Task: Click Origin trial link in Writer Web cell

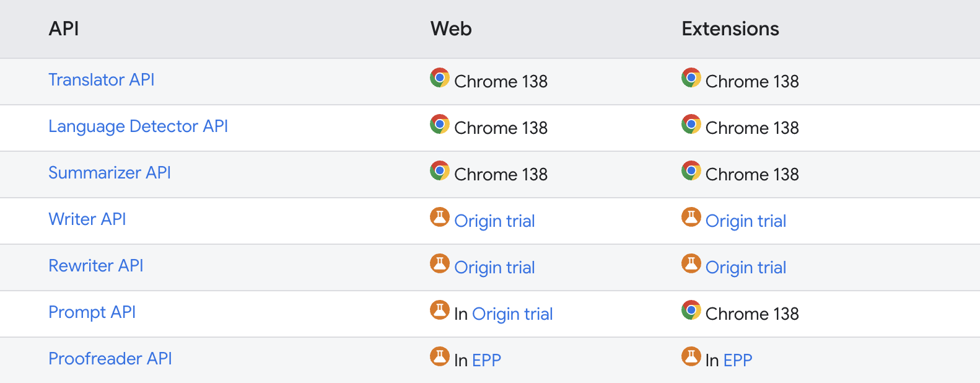Action: [494, 221]
